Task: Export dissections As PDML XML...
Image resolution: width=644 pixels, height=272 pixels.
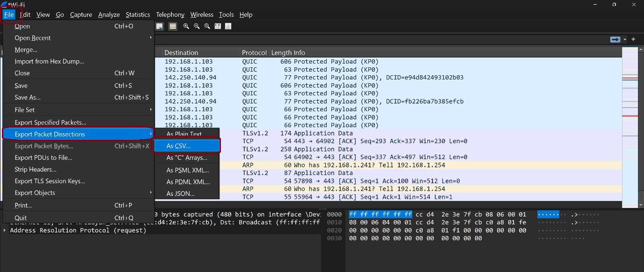Action: 187,182
